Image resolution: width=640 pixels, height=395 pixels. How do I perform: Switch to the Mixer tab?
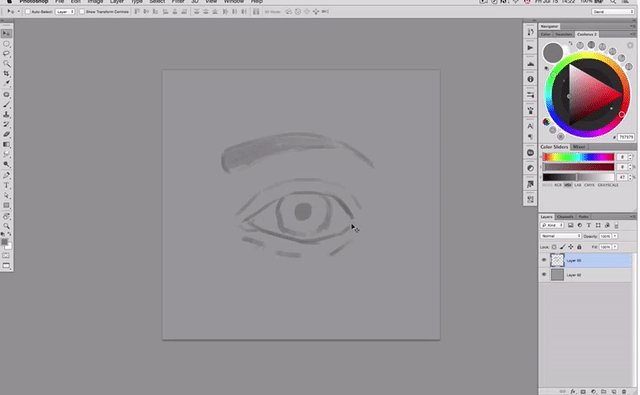click(x=579, y=147)
